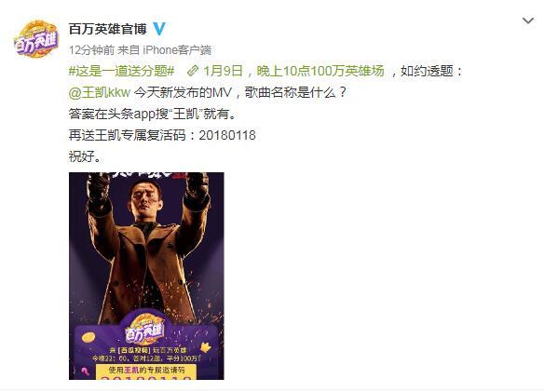The height and width of the screenshot is (392, 544).
Task: Visit the @王凯kkw mentioned profile
Action: [100, 92]
